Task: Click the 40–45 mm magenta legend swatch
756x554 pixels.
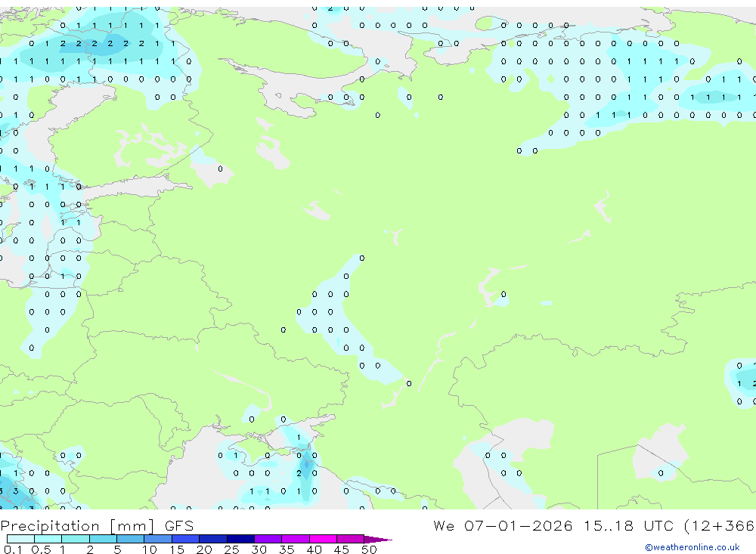Action: pyautogui.click(x=323, y=539)
